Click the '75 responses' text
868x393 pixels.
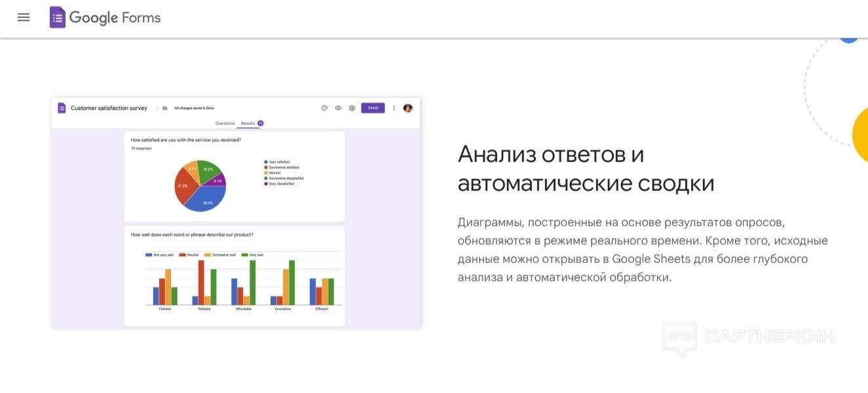[x=141, y=149]
